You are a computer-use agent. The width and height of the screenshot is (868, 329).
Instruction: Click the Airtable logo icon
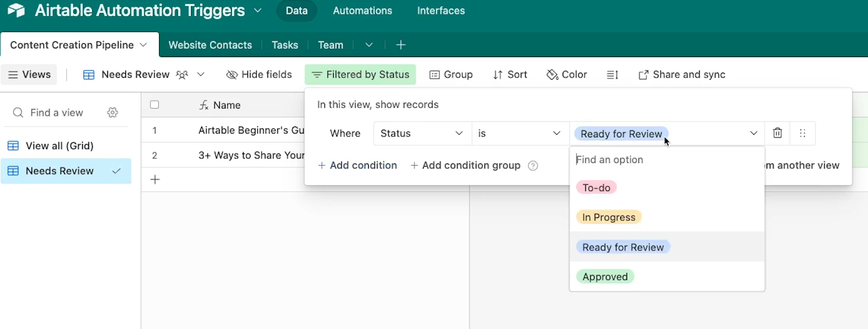point(16,10)
